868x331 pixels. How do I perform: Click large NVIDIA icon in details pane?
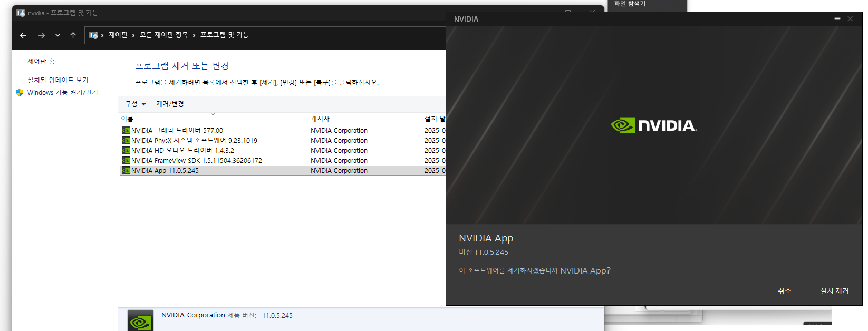click(140, 320)
